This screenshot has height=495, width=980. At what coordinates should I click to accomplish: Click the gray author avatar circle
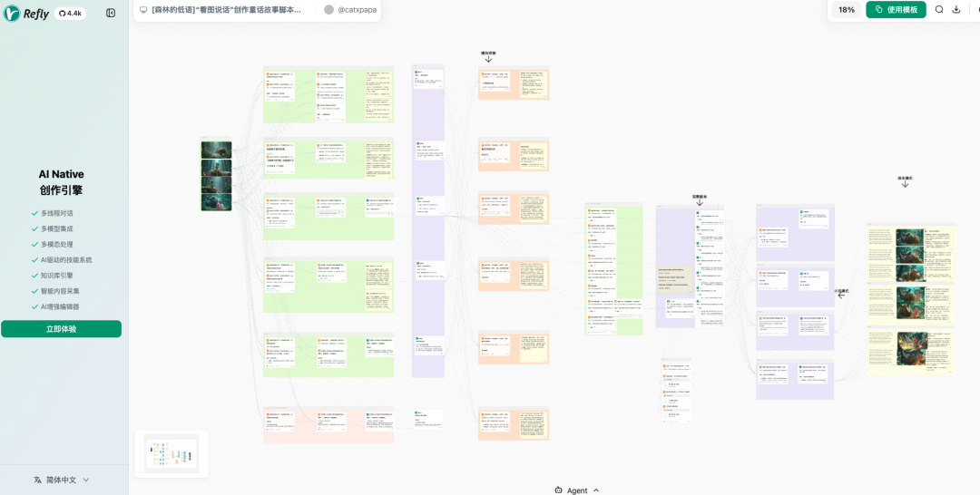328,10
